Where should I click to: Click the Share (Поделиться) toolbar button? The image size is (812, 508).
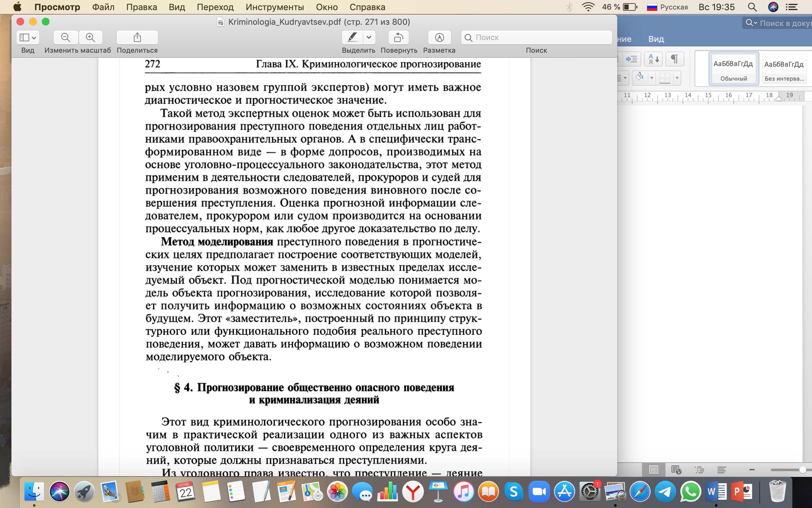pyautogui.click(x=137, y=37)
